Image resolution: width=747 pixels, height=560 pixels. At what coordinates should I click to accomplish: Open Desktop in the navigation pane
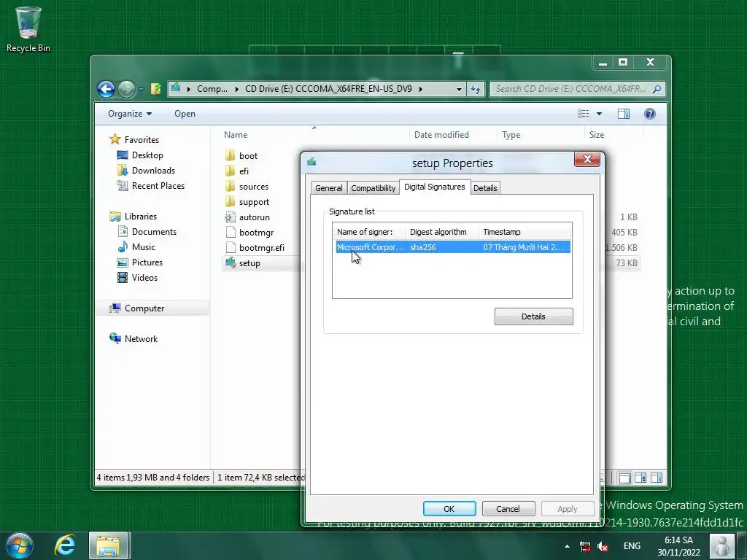tap(141, 155)
